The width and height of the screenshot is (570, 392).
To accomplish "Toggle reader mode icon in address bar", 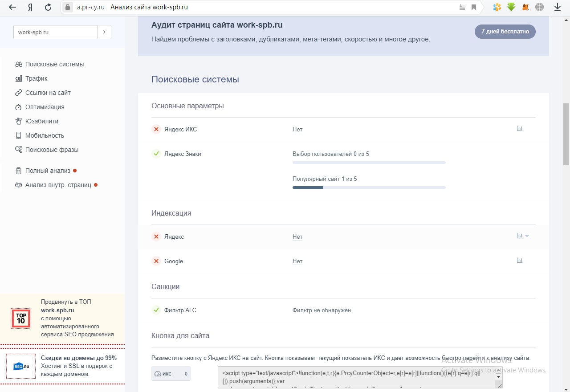I will click(x=462, y=7).
